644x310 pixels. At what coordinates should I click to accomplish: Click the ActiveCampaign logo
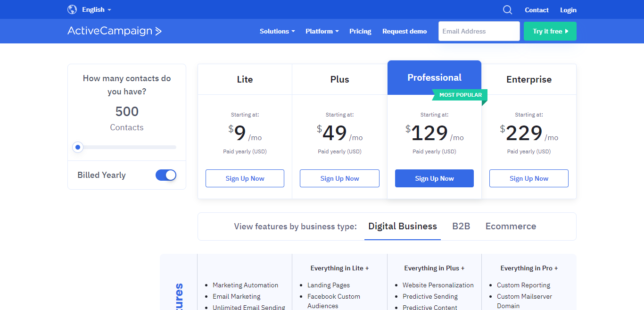point(115,31)
